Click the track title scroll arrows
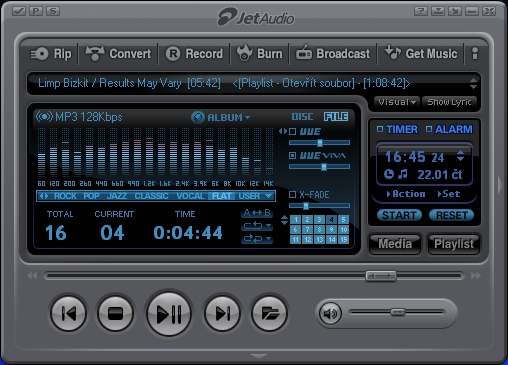Image resolution: width=508 pixels, height=365 pixels. pos(473,83)
